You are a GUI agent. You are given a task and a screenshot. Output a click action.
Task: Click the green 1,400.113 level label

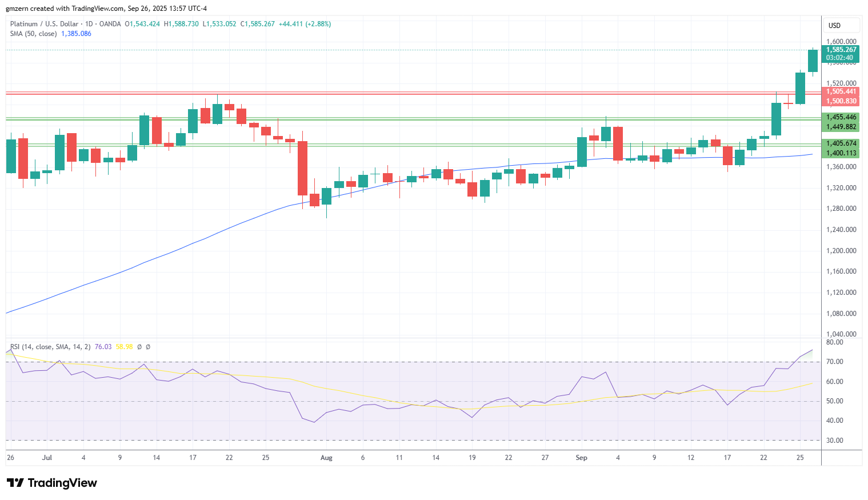pyautogui.click(x=841, y=153)
